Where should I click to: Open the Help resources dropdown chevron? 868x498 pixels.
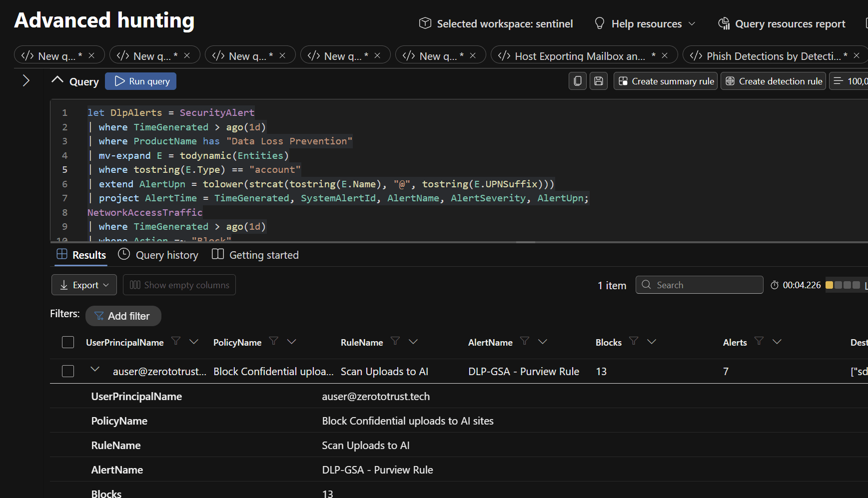[x=692, y=23]
